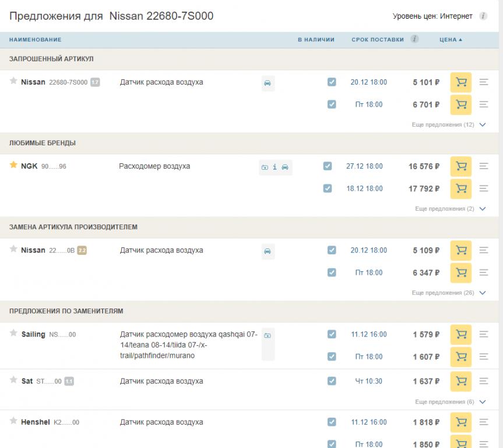Add the 6 701 ₽ offer to cart
503x448 pixels.
461,104
